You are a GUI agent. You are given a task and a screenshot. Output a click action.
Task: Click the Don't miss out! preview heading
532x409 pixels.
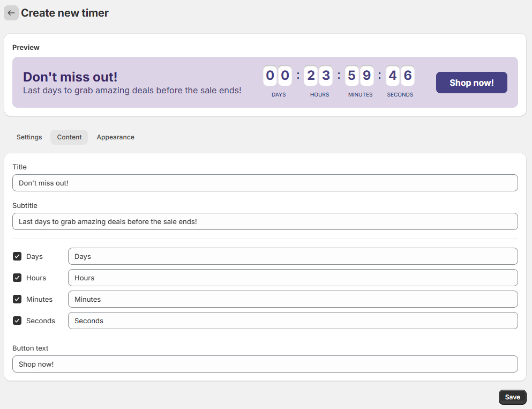click(70, 77)
